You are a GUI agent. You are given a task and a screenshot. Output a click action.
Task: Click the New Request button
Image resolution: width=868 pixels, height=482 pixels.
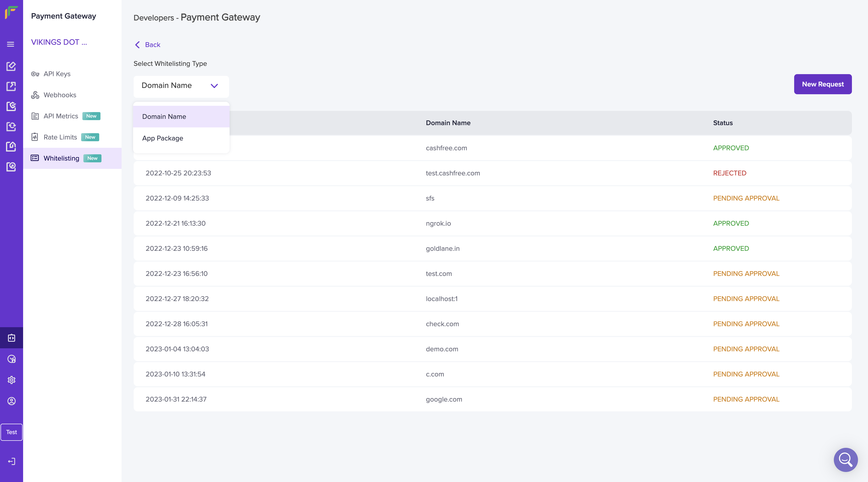823,84
